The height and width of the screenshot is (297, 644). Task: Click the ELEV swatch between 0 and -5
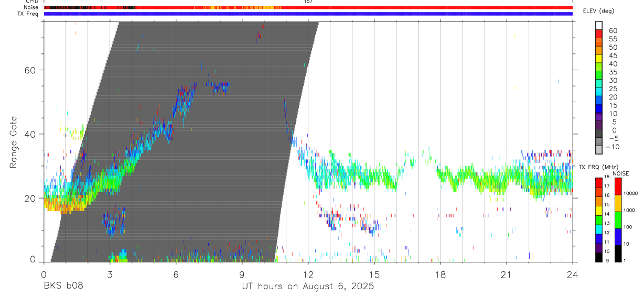pyautogui.click(x=599, y=134)
